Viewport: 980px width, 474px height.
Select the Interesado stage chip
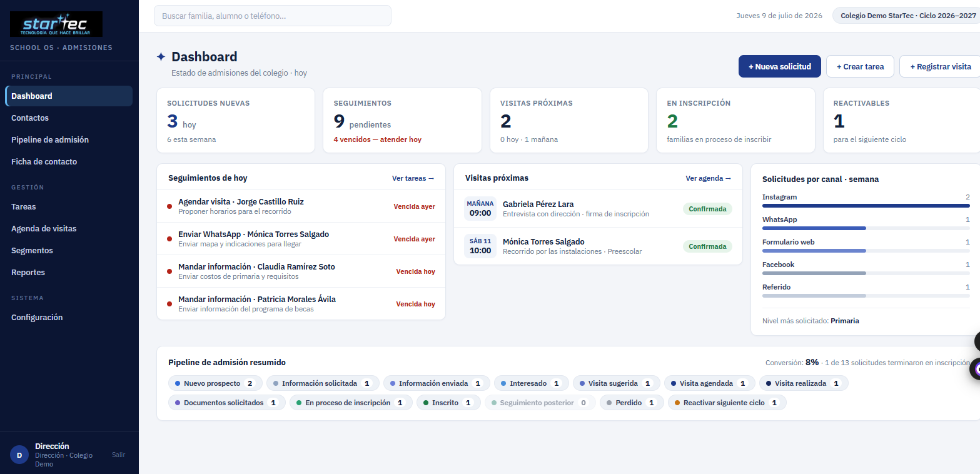click(532, 383)
